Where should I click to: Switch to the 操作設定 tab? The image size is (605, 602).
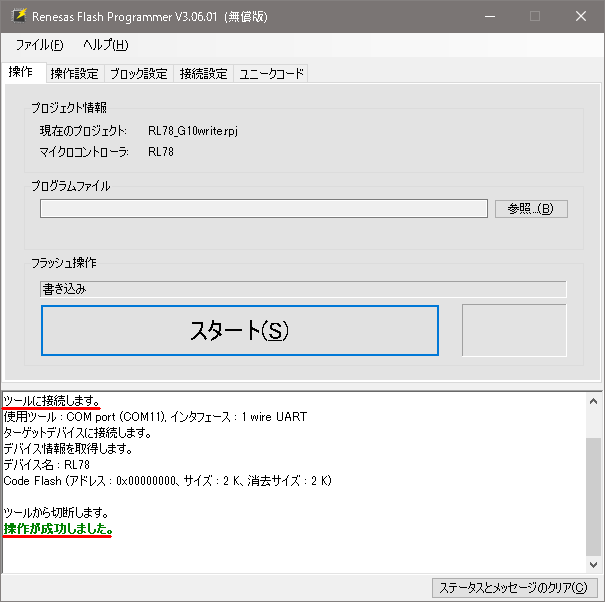tap(74, 73)
